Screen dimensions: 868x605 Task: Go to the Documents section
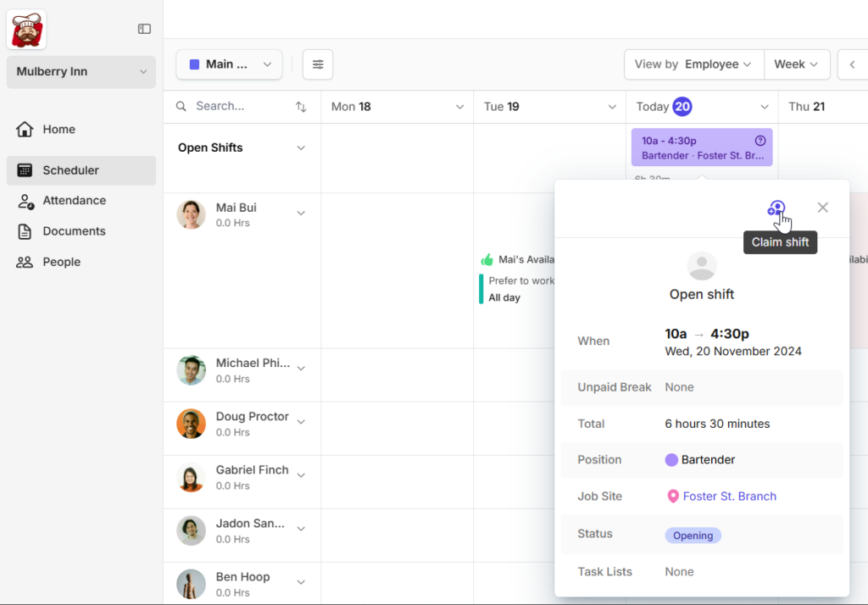tap(74, 231)
